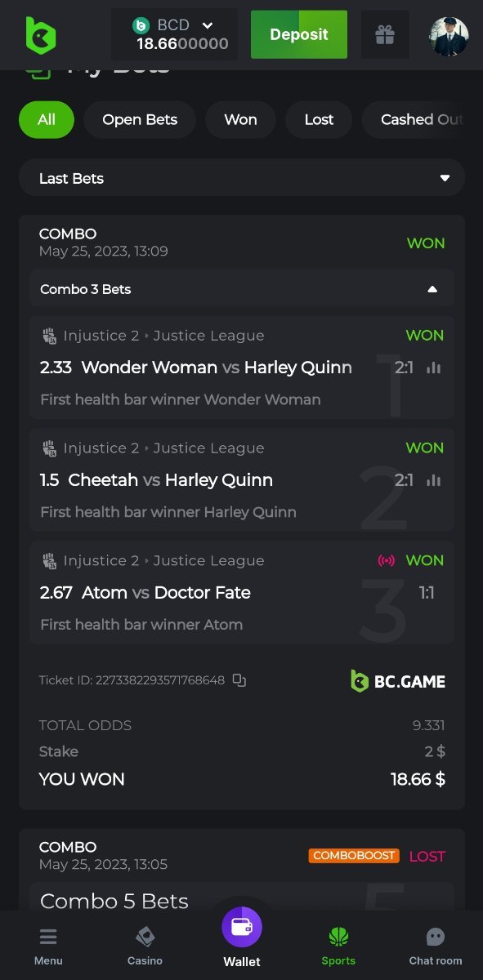Open the user profile avatar
This screenshot has width=483, height=980.
(x=449, y=36)
